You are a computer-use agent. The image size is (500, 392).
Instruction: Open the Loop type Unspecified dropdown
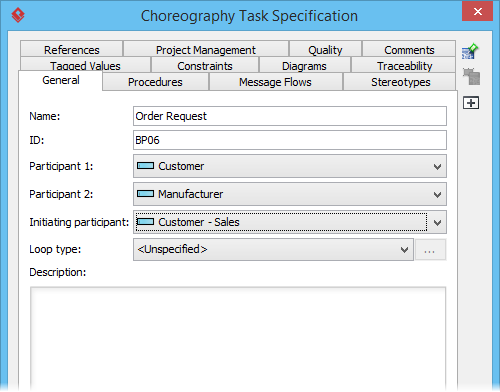273,249
